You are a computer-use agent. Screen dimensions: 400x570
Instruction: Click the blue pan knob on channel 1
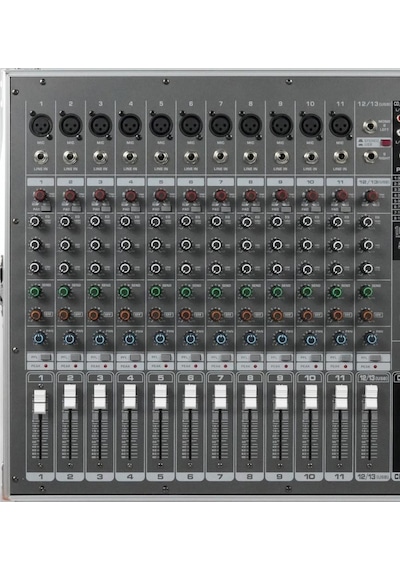(x=39, y=339)
